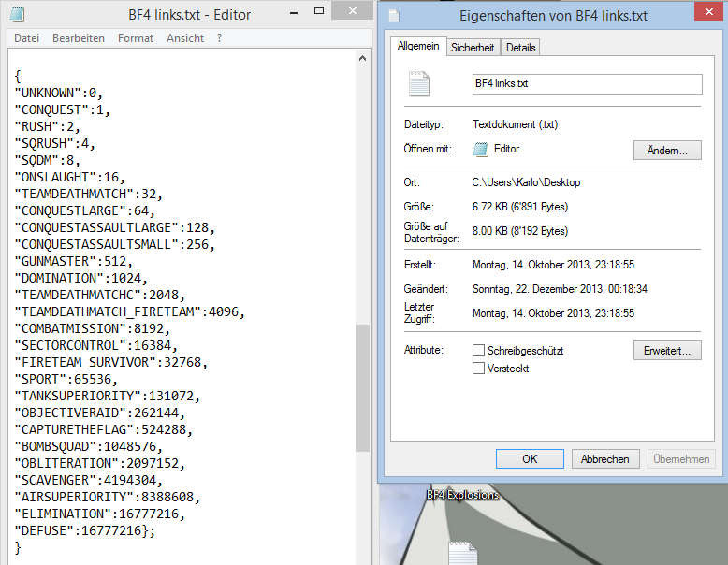Click the path C:\Users\Karlo\Desktop
Image resolution: width=728 pixels, height=565 pixels.
click(526, 182)
